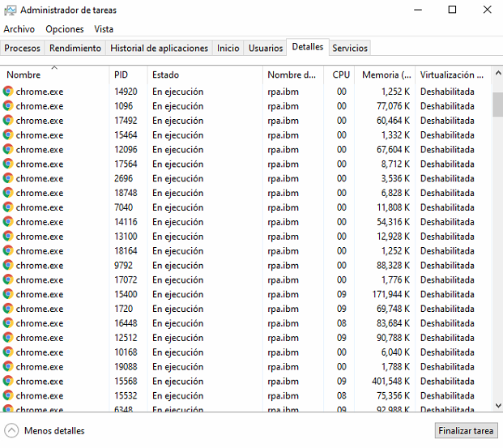Click the Chrome icon for PID 10168
This screenshot has height=448, width=503.
8,352
